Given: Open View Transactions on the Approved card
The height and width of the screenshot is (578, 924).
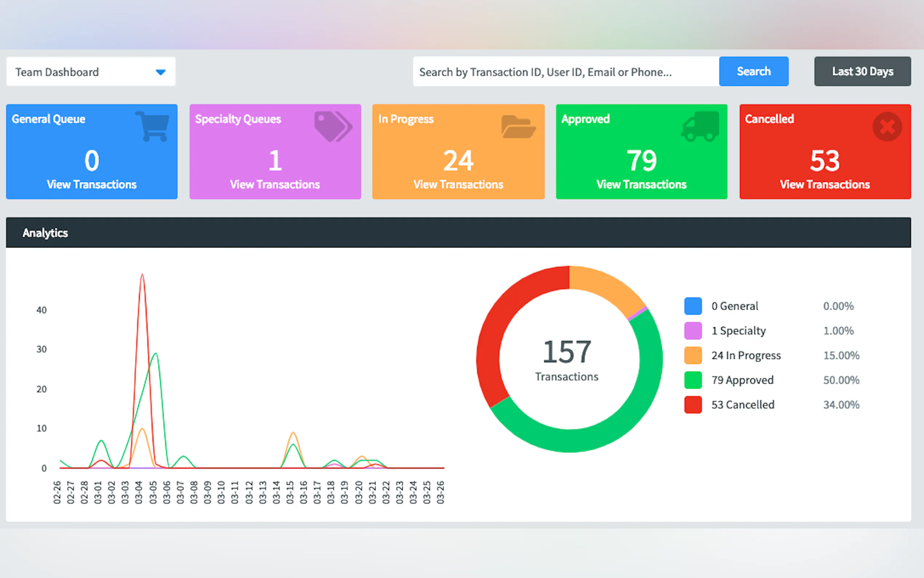Looking at the screenshot, I should 641,184.
